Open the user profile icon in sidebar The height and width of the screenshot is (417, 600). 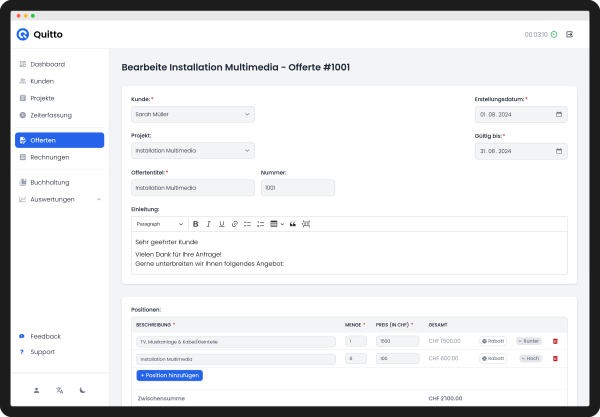(x=36, y=390)
